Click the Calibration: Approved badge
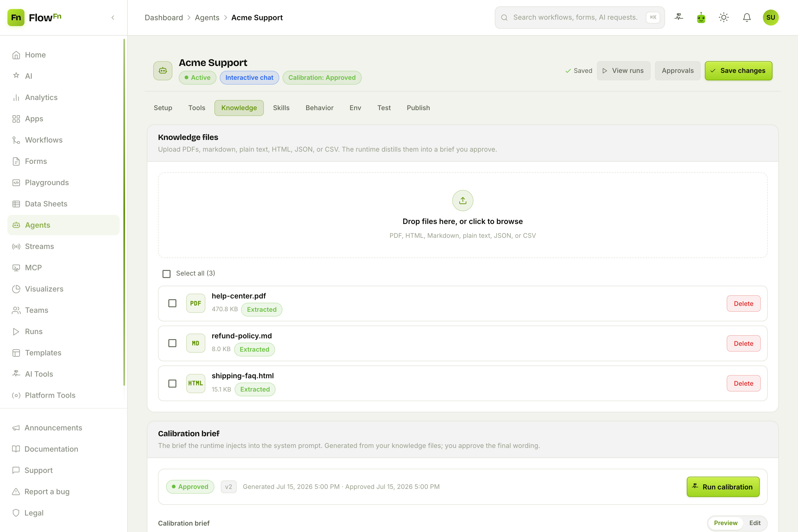Screen dimensions: 798x532 (322, 78)
